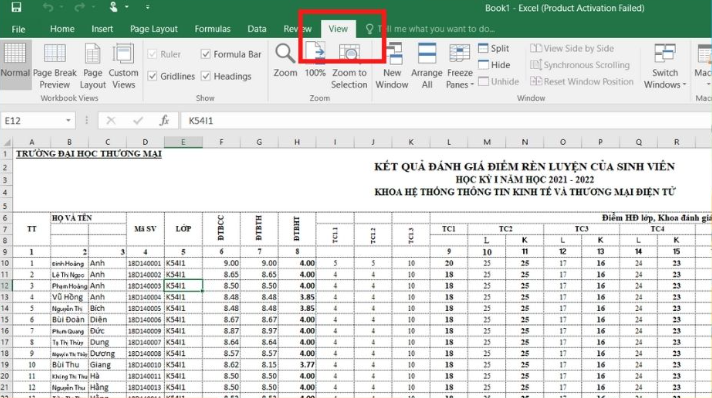Click Split window button
This screenshot has height=398, width=712.
(494, 48)
